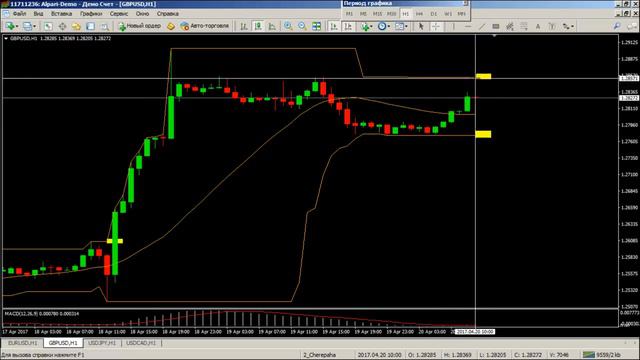Click the periods clock icon
640x360 pixels.
[x=382, y=26]
